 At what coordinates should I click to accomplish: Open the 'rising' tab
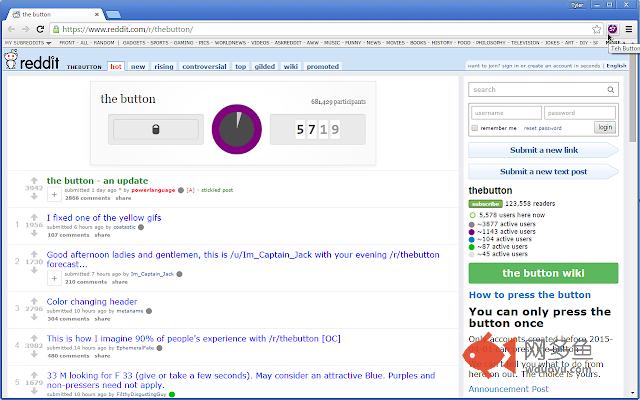point(164,67)
